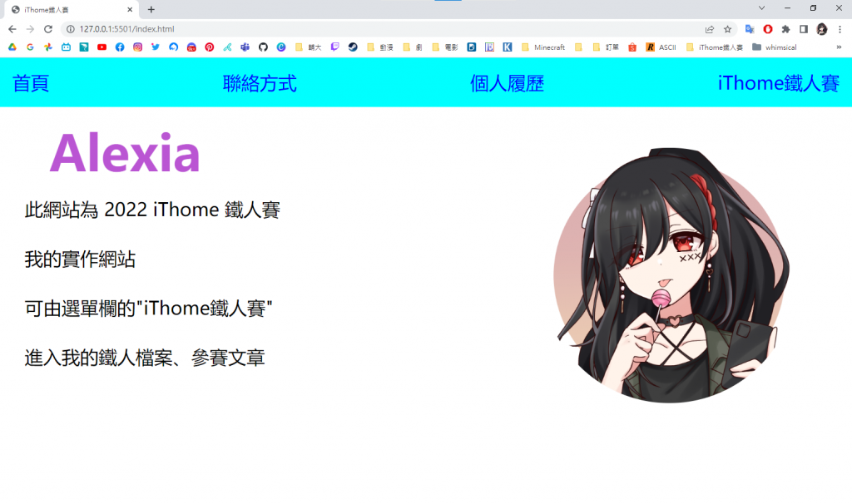This screenshot has height=504, width=852.
Task: Click the Instagram bookmark icon
Action: (137, 47)
